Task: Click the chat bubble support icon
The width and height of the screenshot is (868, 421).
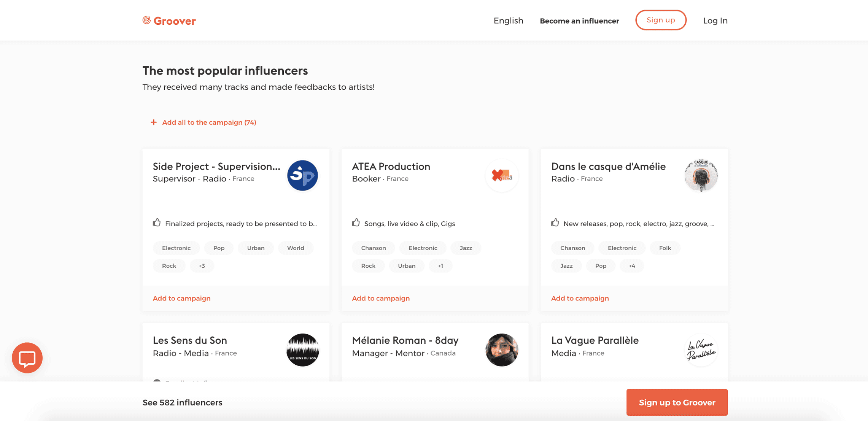Action: coord(27,357)
